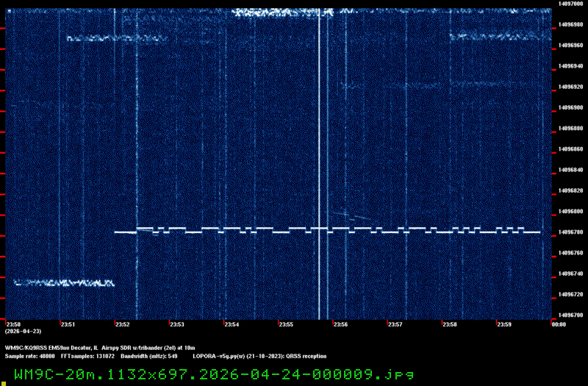This screenshot has width=588, height=386.
Task: Click the 14096800 frequency label
Action: [570, 212]
